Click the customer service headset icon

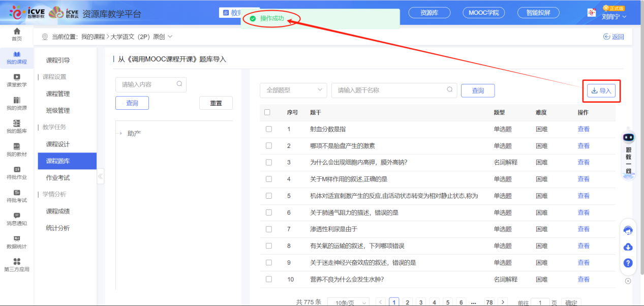tap(628, 230)
